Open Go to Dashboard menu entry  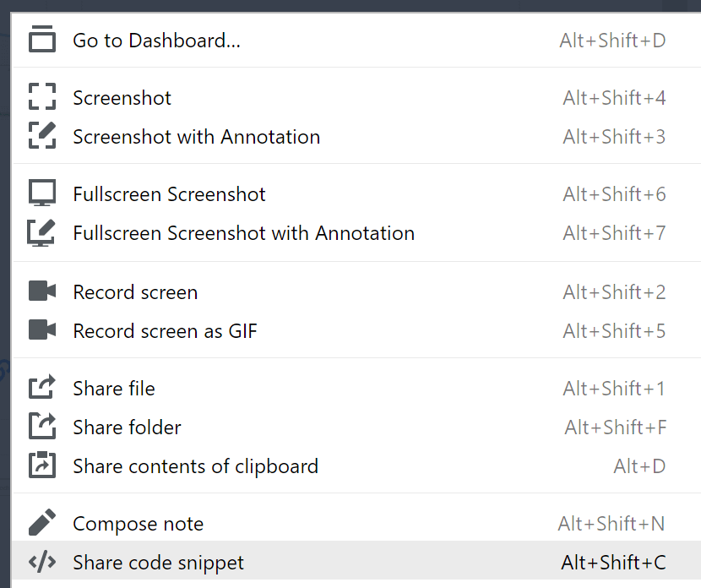[x=356, y=41]
